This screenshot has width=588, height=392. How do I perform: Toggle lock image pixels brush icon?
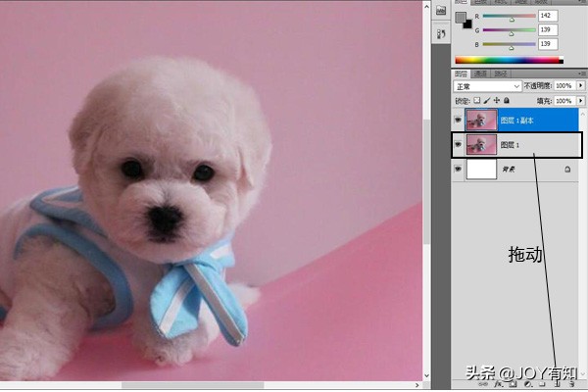pyautogui.click(x=487, y=101)
